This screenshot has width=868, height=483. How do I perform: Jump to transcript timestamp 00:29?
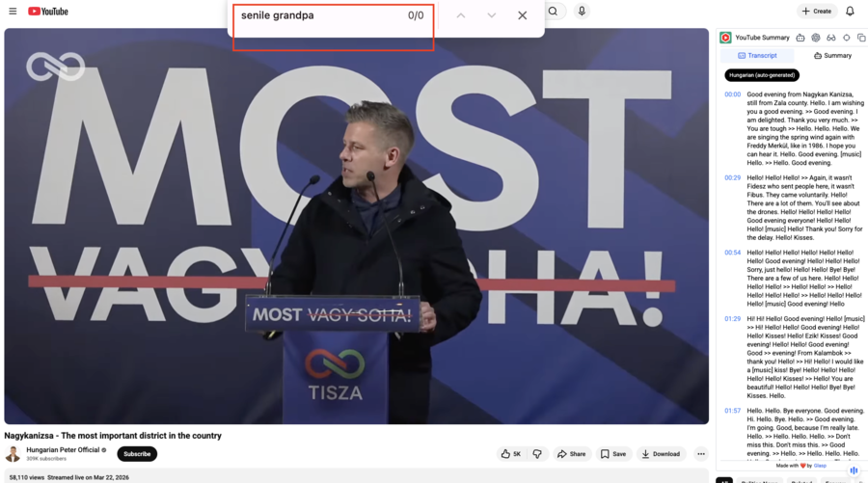[732, 178]
